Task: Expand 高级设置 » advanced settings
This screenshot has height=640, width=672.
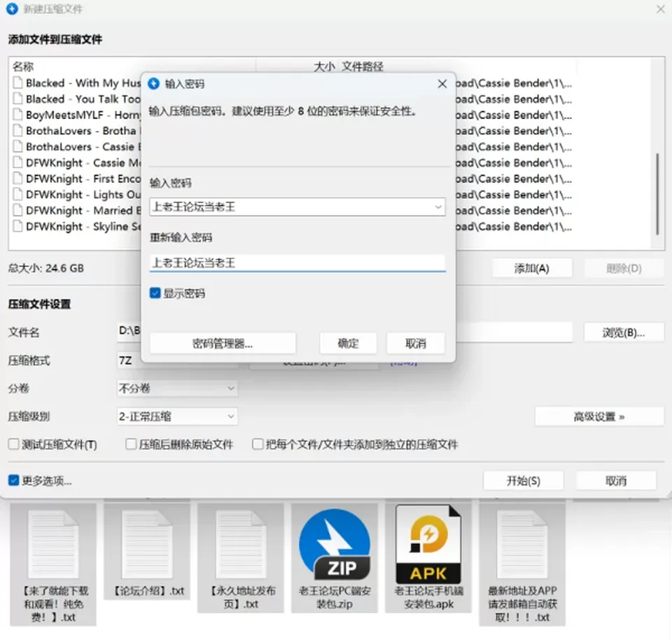Action: pyautogui.click(x=599, y=416)
